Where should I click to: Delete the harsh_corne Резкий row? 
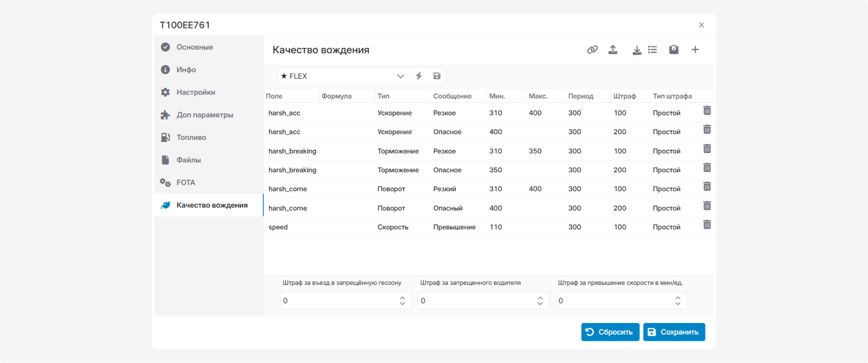pos(707,186)
